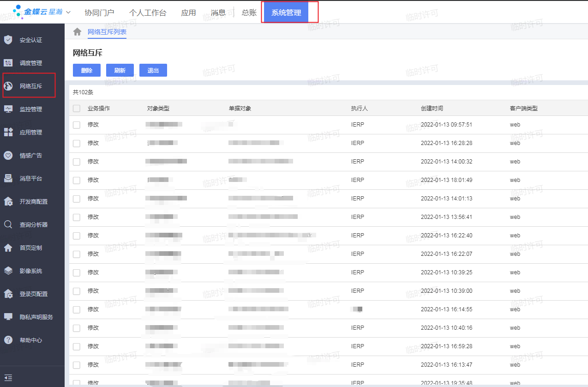This screenshot has width=588, height=387.
Task: Open the 个人工作台 top menu
Action: 147,12
